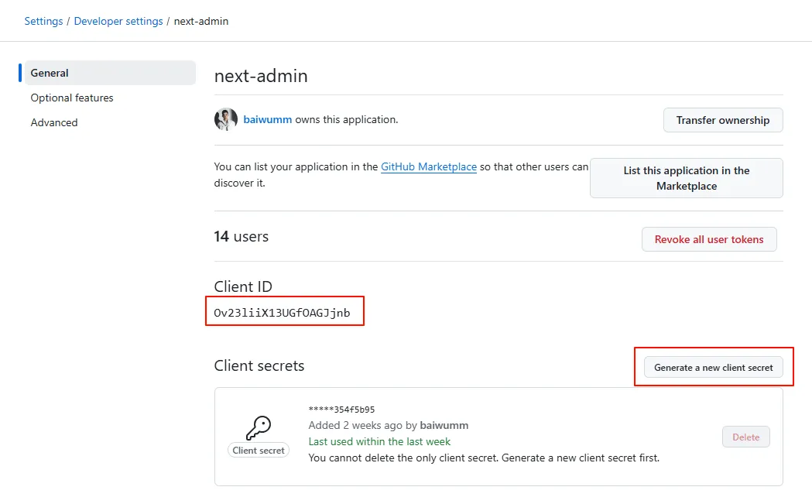This screenshot has width=812, height=504.
Task: Click the disabled Delete secret button
Action: [745, 437]
